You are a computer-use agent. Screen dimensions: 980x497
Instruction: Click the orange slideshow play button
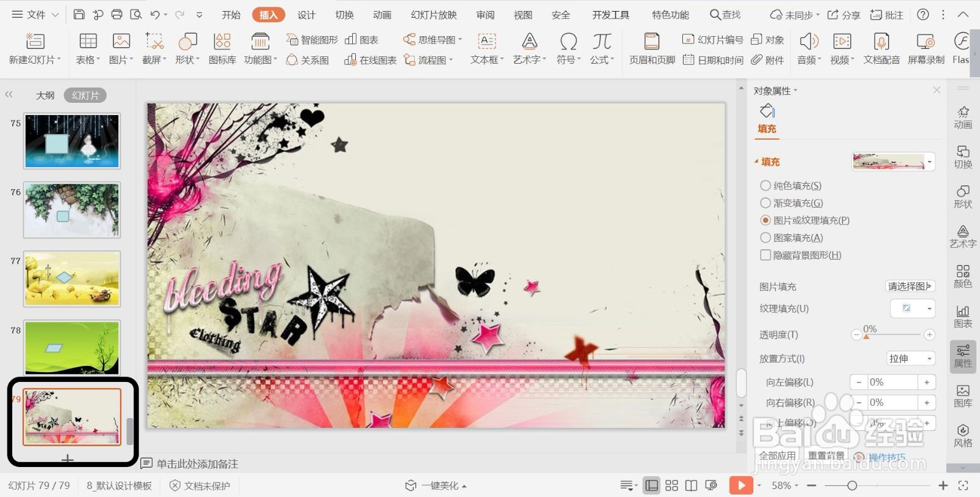[741, 485]
